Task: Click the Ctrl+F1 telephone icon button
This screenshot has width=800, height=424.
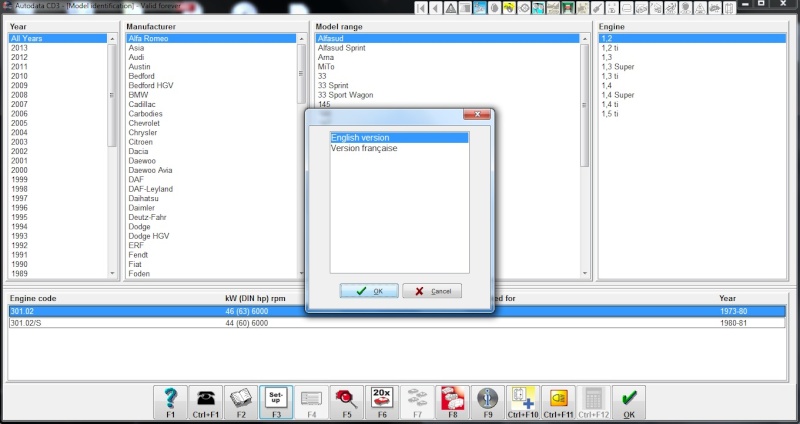Action: [205, 403]
